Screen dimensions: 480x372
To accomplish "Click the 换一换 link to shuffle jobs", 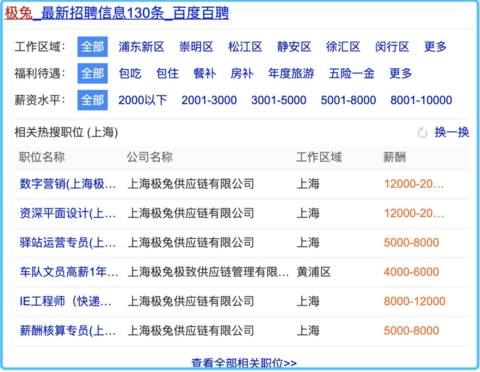I will tap(452, 132).
